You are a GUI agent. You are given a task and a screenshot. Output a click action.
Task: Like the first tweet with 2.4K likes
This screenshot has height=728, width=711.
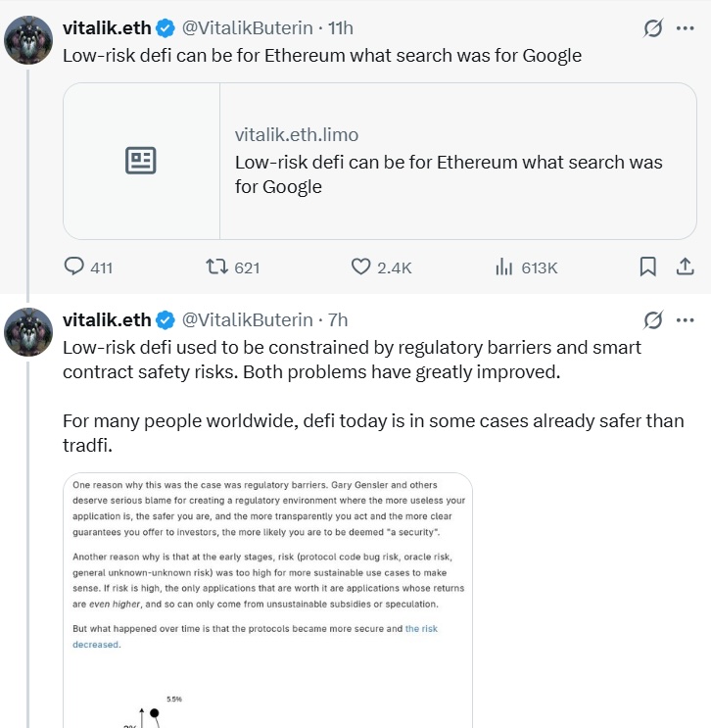(x=360, y=267)
